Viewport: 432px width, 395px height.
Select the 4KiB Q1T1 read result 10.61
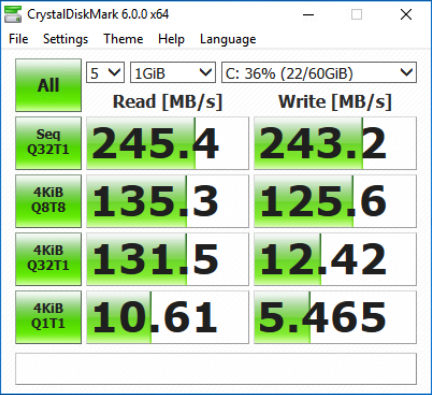(x=167, y=317)
